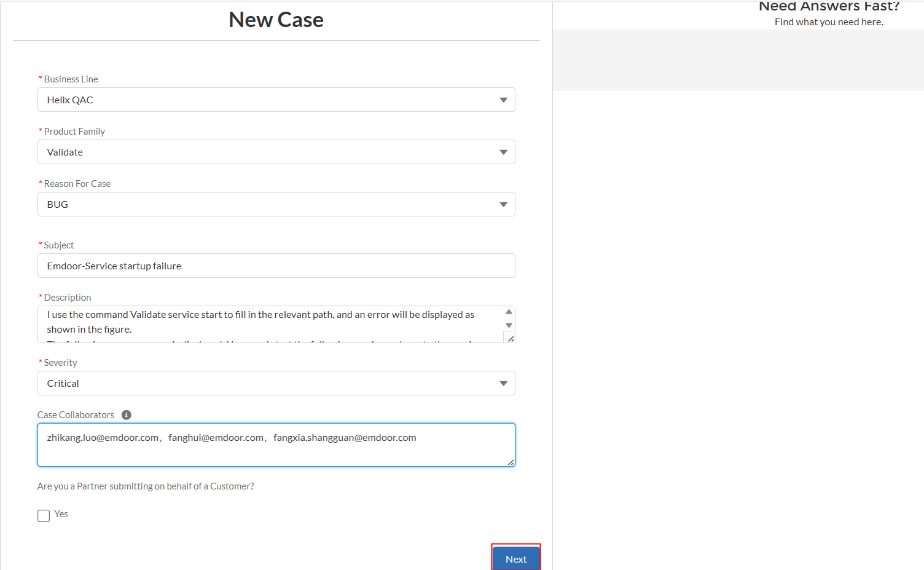
Task: Expand the Severity dropdown set to Critical
Action: (x=276, y=383)
